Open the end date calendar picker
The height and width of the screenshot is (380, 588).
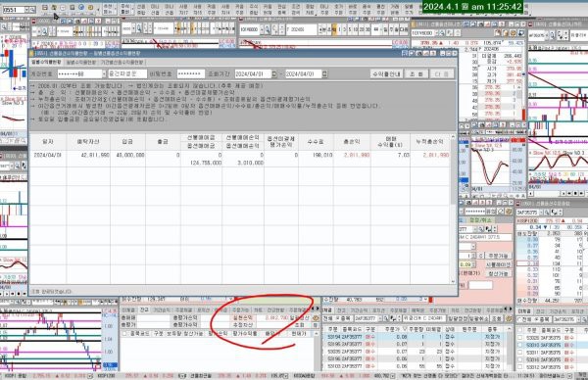324,74
